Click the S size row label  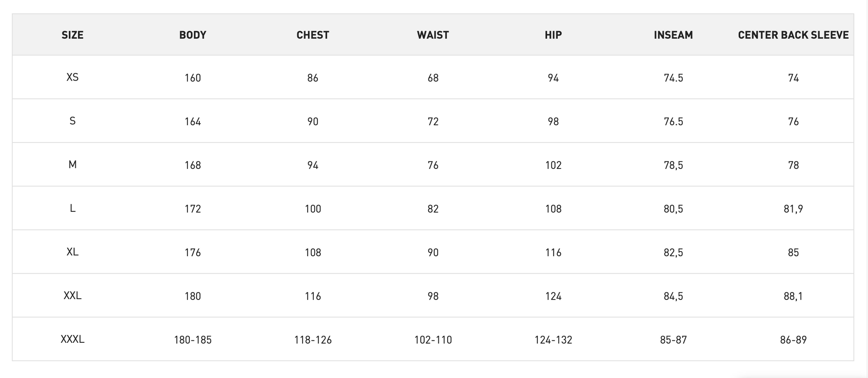[x=72, y=121]
